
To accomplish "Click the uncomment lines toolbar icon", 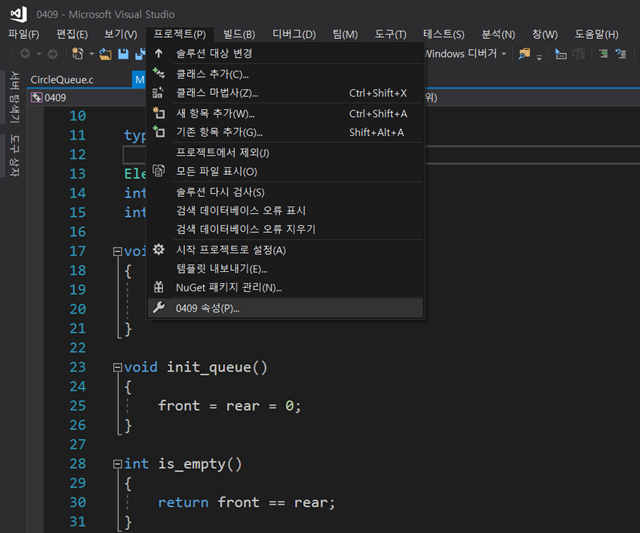I will coord(621,53).
